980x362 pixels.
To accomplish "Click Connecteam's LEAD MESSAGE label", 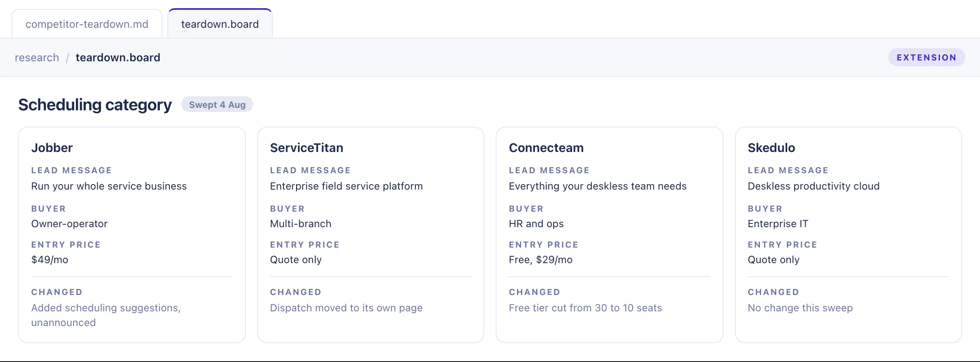I will pos(549,170).
